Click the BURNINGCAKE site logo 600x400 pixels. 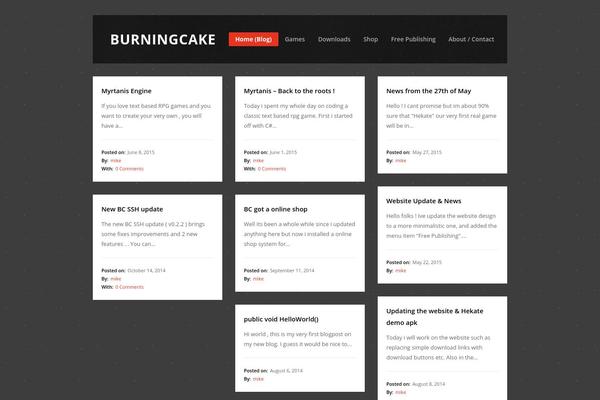(x=163, y=39)
